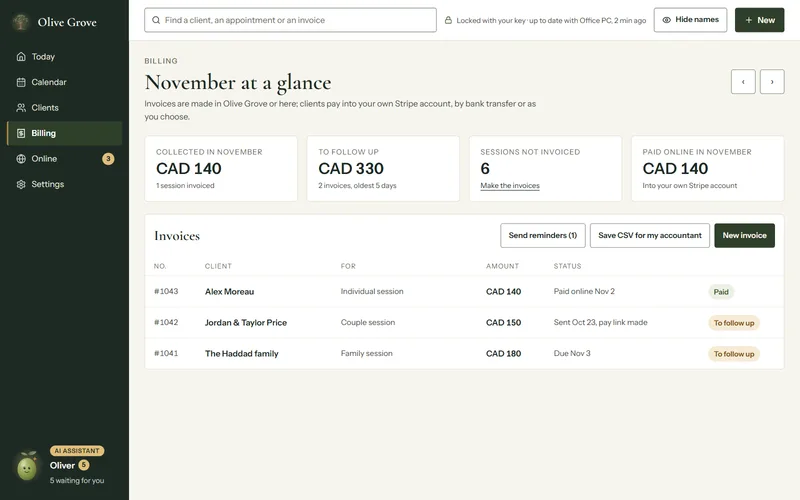Screen dimensions: 800x500
Task: Click the Oliver olive avatar
Action: click(27, 466)
